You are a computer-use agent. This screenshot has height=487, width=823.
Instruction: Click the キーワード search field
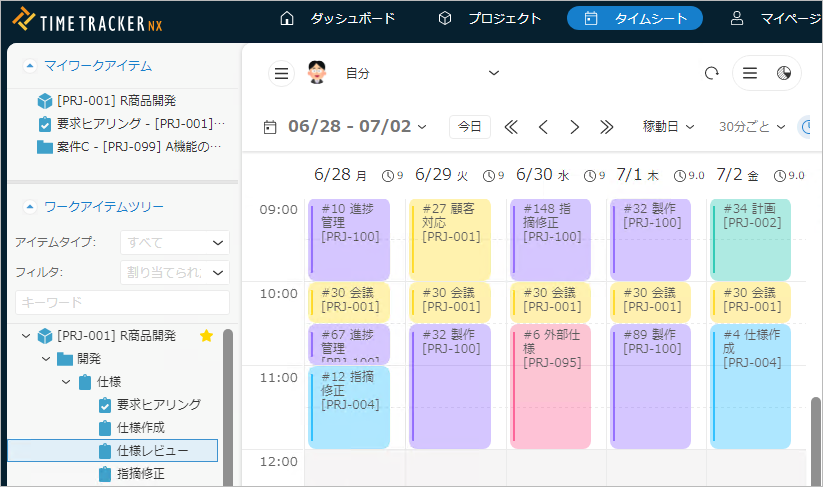(x=122, y=302)
